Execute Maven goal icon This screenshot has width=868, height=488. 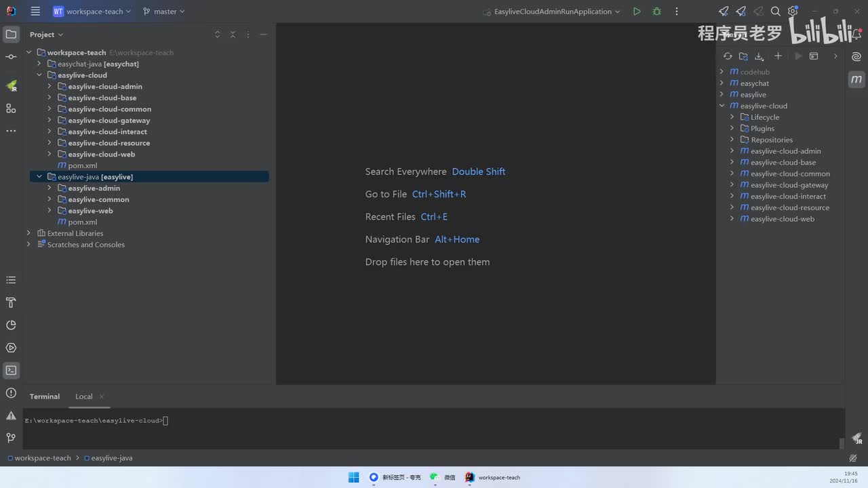pos(814,56)
